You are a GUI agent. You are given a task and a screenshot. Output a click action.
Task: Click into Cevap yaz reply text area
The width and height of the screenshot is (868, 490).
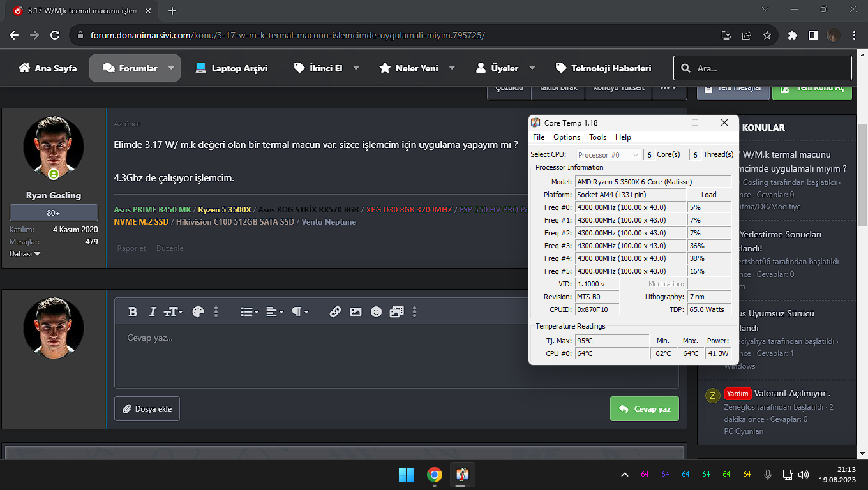coord(396,357)
